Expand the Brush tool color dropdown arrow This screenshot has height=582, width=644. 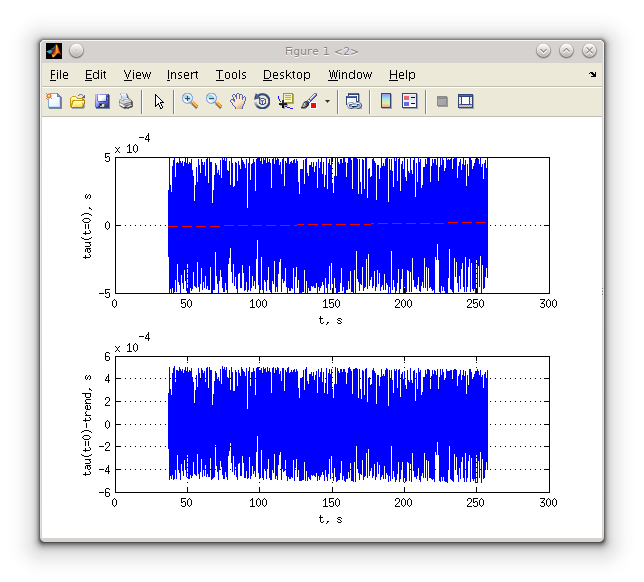327,102
